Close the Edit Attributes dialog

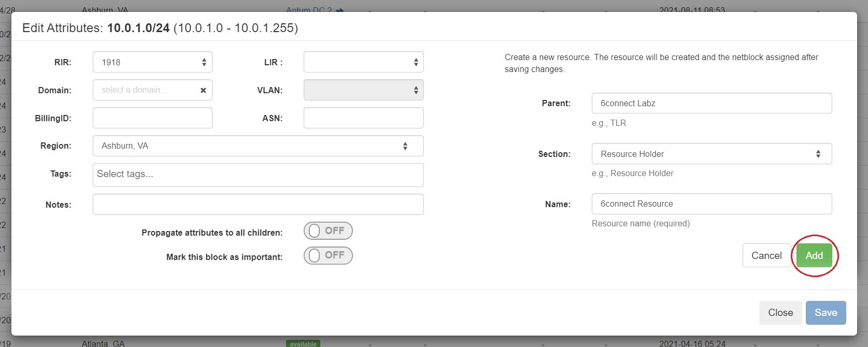780,313
